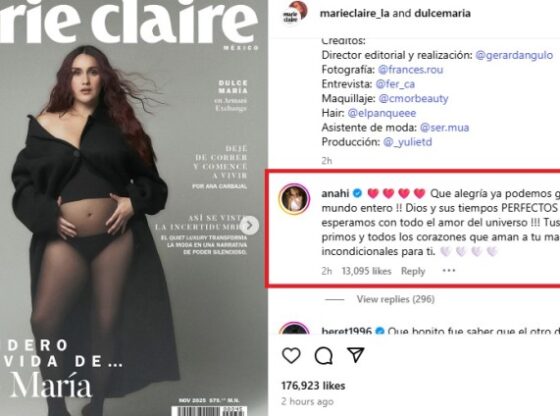560x416 pixels.
Task: Open comments with the speech bubble icon
Action: [x=324, y=356]
